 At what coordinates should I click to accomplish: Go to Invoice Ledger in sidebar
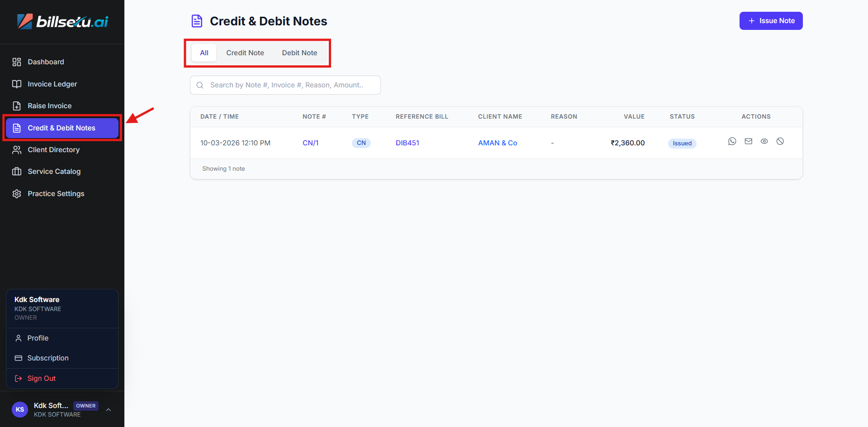52,84
